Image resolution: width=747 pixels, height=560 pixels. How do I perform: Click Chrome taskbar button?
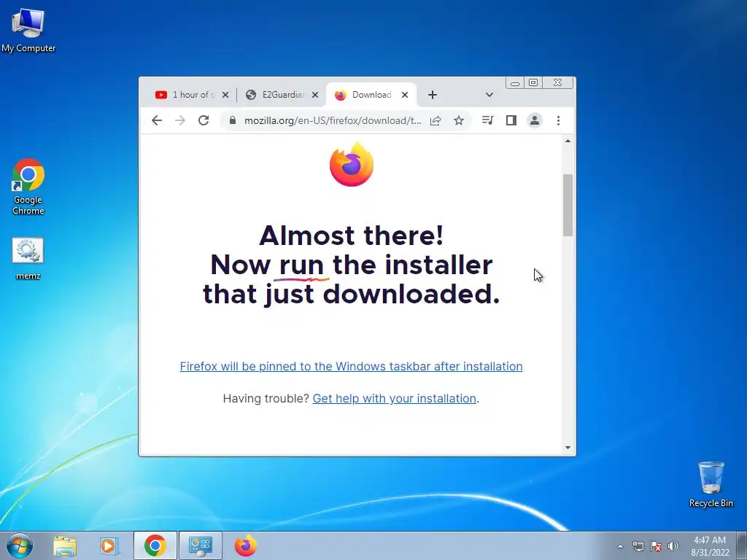(x=155, y=545)
